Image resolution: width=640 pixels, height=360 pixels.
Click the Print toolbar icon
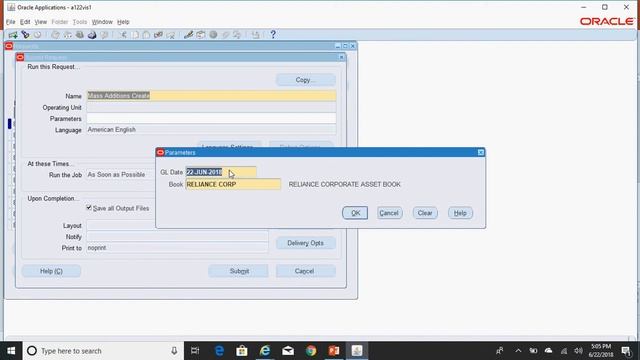[x=92, y=35]
